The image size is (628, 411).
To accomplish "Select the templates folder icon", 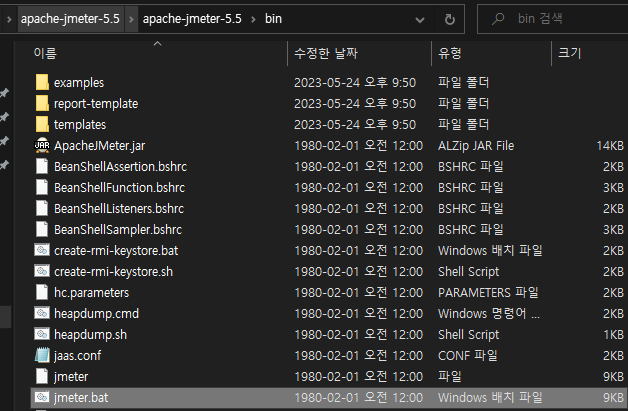I will 42,124.
